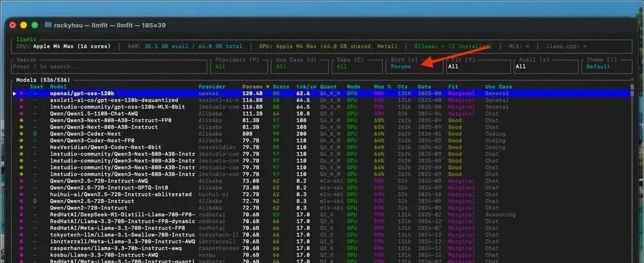Select NexVeridian/Qwen3-Coder-Next-8bit model name
Screen dimensions: 644x263
[106, 147]
